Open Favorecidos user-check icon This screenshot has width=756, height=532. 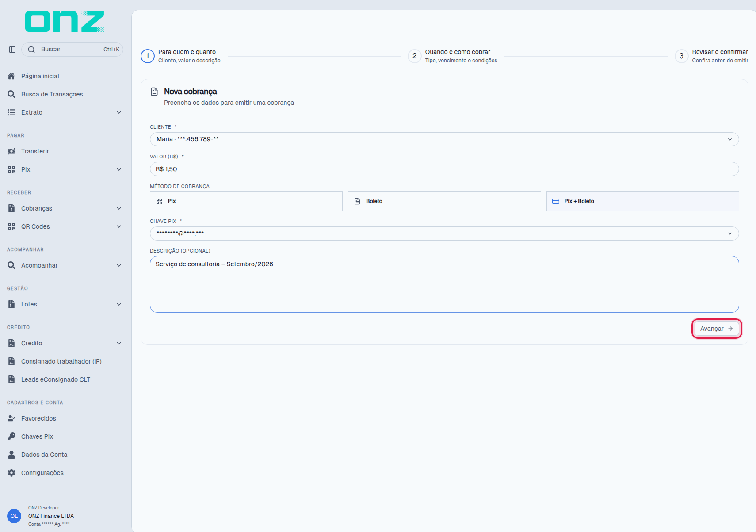pos(11,418)
